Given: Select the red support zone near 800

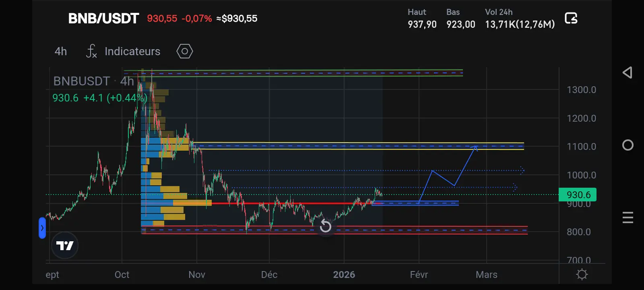Looking at the screenshot, I should pos(334,230).
